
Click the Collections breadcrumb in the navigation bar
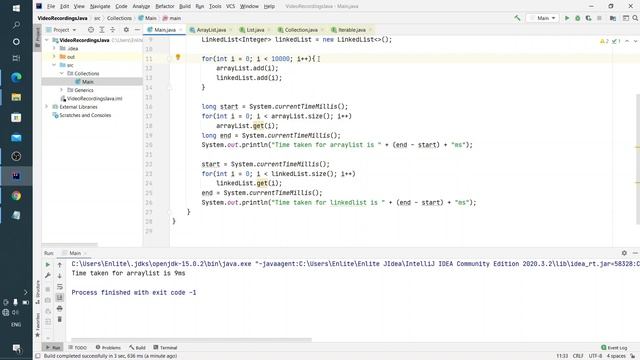click(x=119, y=18)
